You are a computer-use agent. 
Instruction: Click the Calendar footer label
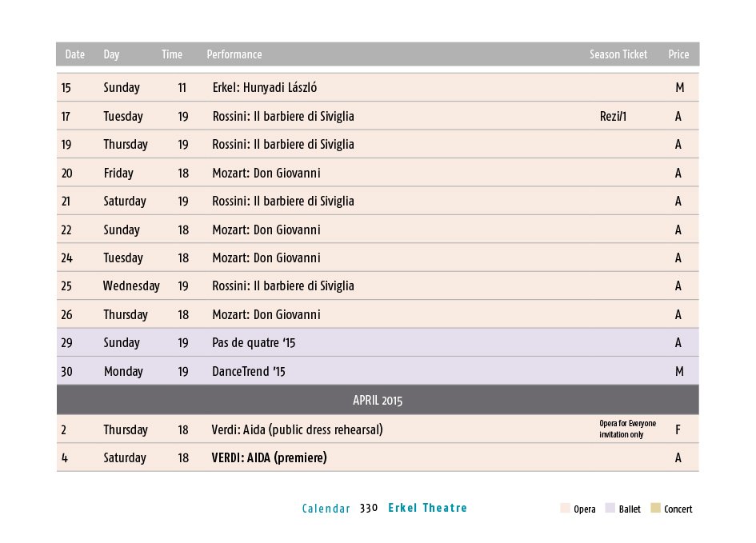(x=326, y=509)
